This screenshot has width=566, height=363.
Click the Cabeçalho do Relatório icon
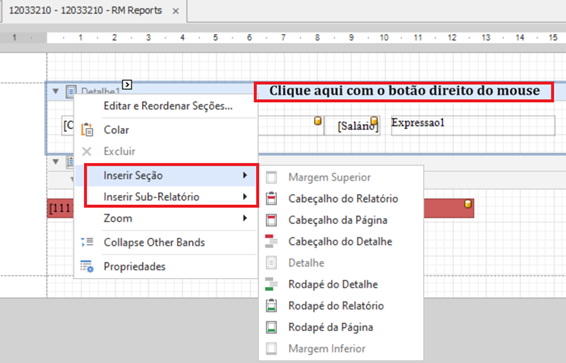[x=271, y=198]
